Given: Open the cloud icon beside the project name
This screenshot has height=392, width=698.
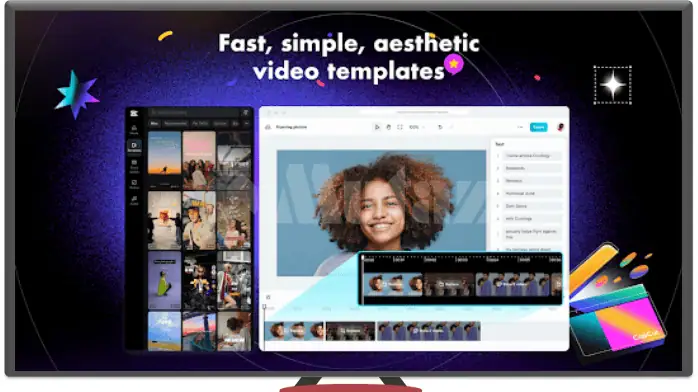Looking at the screenshot, I should tap(268, 127).
